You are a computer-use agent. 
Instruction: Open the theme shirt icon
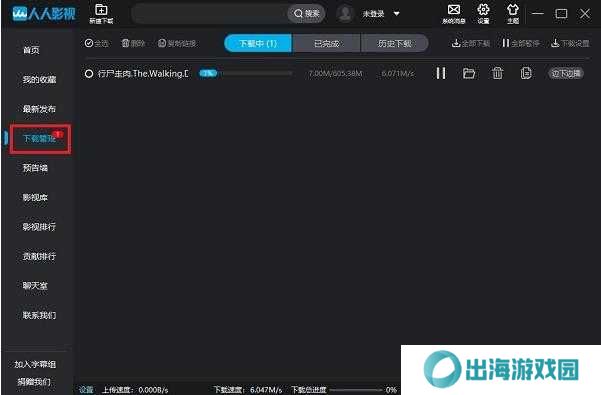[512, 10]
